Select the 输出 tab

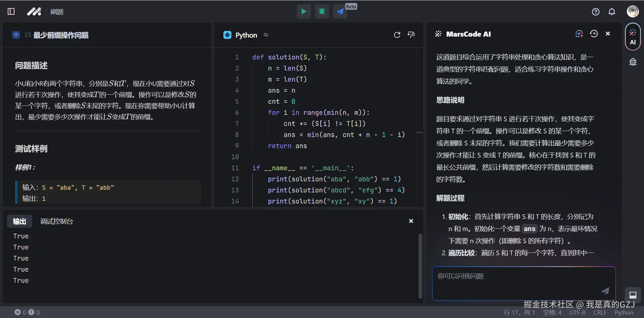[x=19, y=221]
